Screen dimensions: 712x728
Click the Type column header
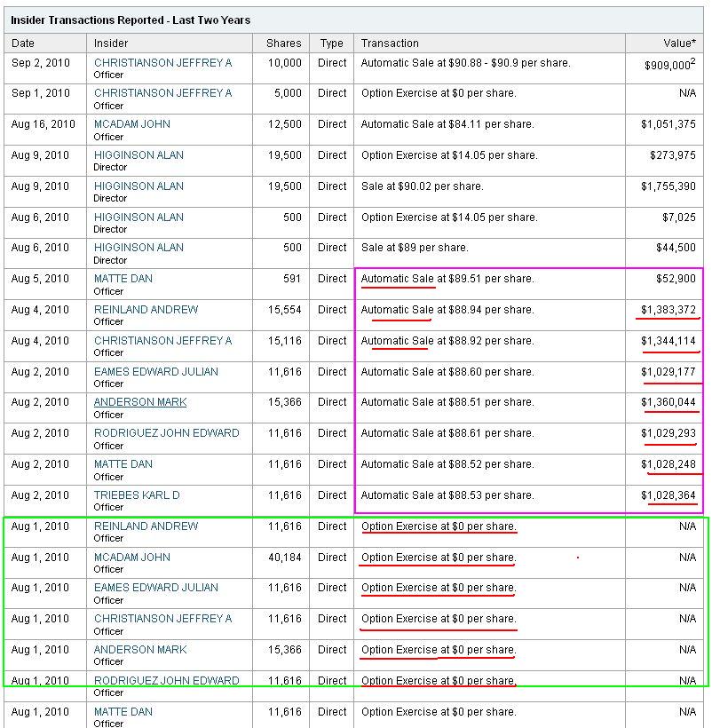pyautogui.click(x=332, y=43)
